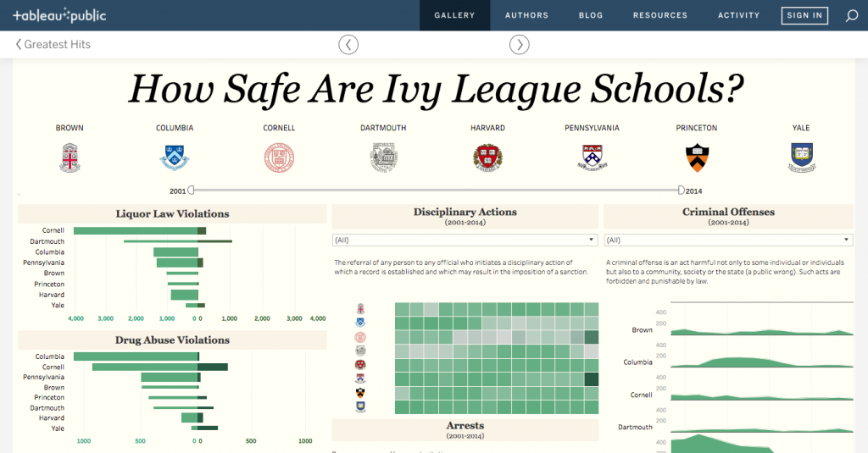The height and width of the screenshot is (453, 868).
Task: Select the Dartmouth College crest
Action: point(384,157)
